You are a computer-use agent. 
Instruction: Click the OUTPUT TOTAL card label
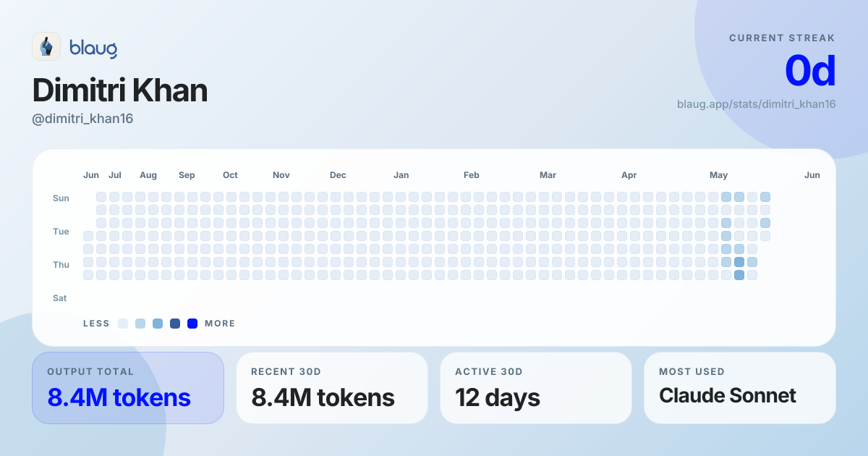90,372
